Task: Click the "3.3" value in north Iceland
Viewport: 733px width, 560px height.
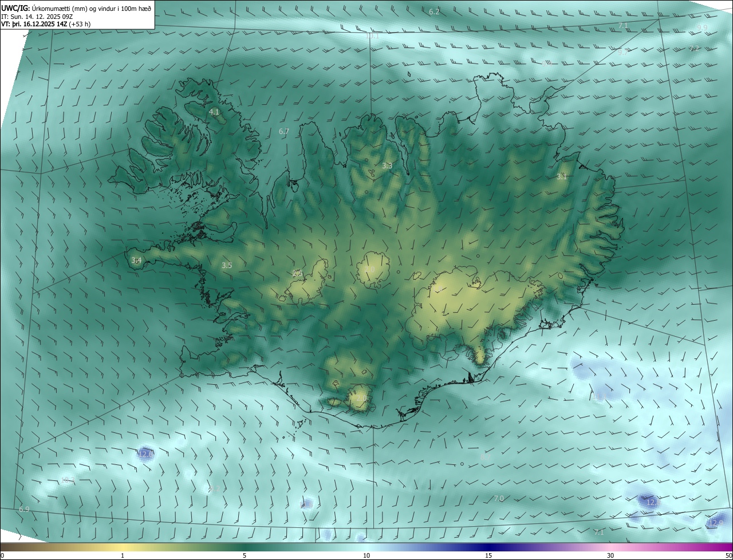Action: [x=387, y=165]
